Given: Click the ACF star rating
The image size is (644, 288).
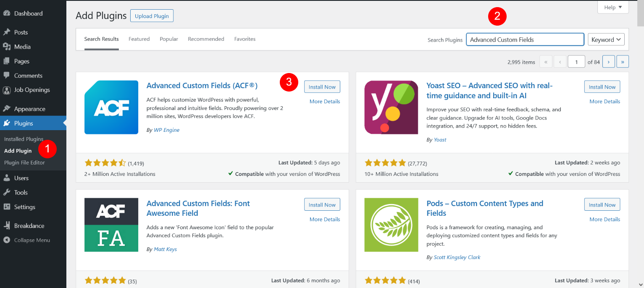Looking at the screenshot, I should pos(105,163).
